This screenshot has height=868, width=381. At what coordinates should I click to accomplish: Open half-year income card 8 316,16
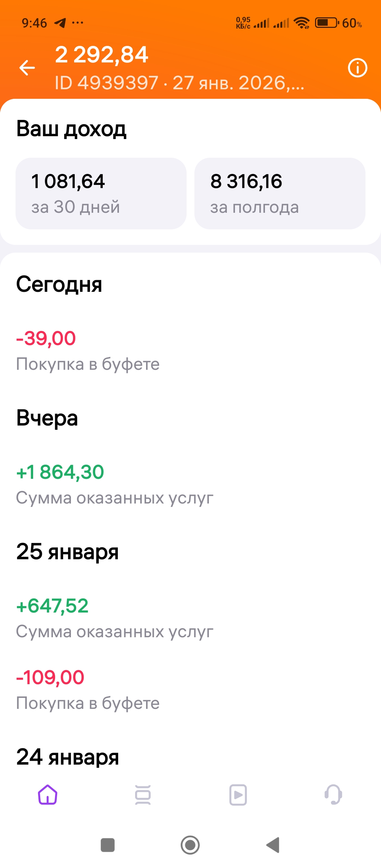[280, 193]
